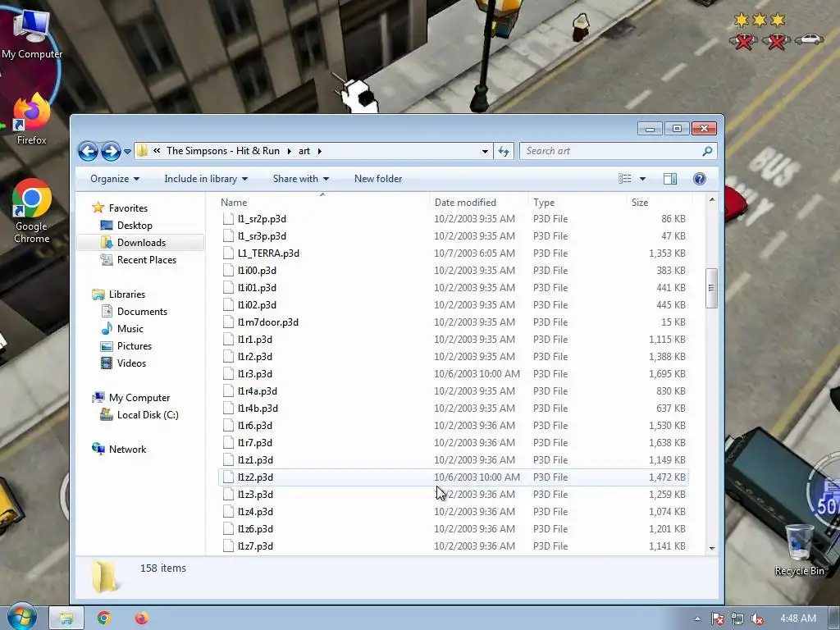840x630 pixels.
Task: Create a New folder
Action: coord(378,179)
